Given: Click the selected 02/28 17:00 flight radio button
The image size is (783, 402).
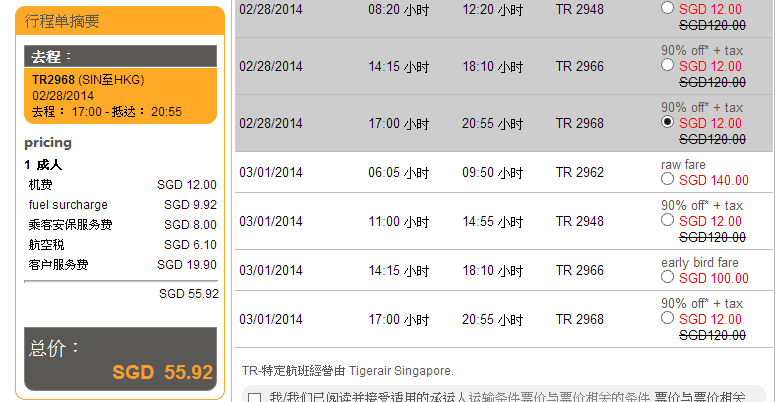Looking at the screenshot, I should (668, 122).
